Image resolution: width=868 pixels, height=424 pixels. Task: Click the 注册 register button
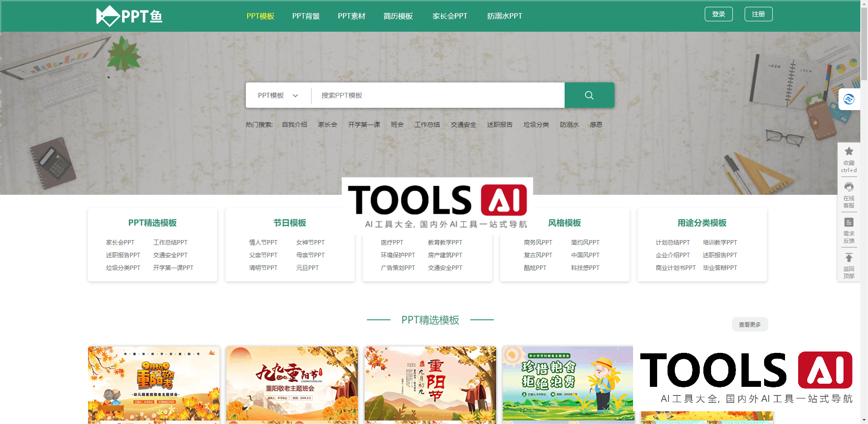point(758,14)
